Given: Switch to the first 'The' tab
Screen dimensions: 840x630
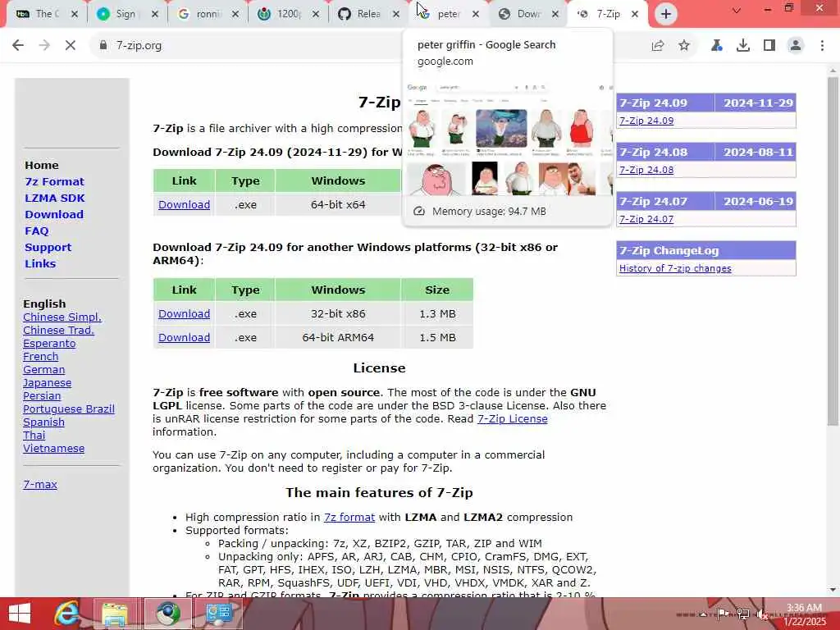Looking at the screenshot, I should [46, 14].
